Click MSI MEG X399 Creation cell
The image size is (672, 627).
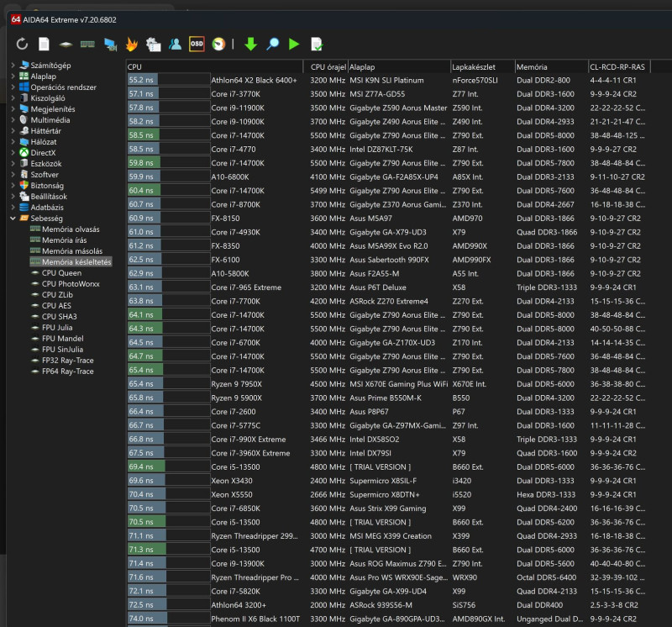coord(391,536)
